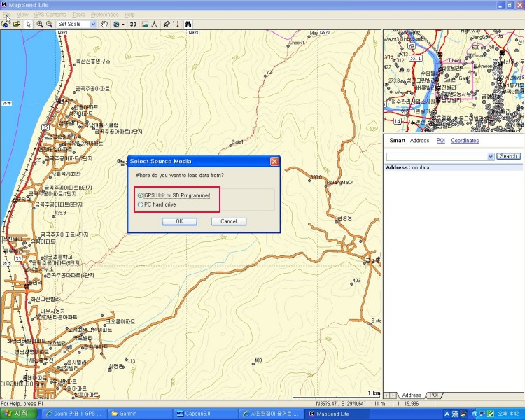Expand hidden system tray icons chevron

[x=475, y=414]
